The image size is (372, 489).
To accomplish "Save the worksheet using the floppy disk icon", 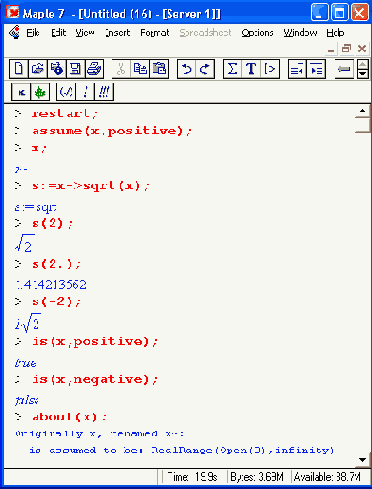I will click(x=75, y=69).
